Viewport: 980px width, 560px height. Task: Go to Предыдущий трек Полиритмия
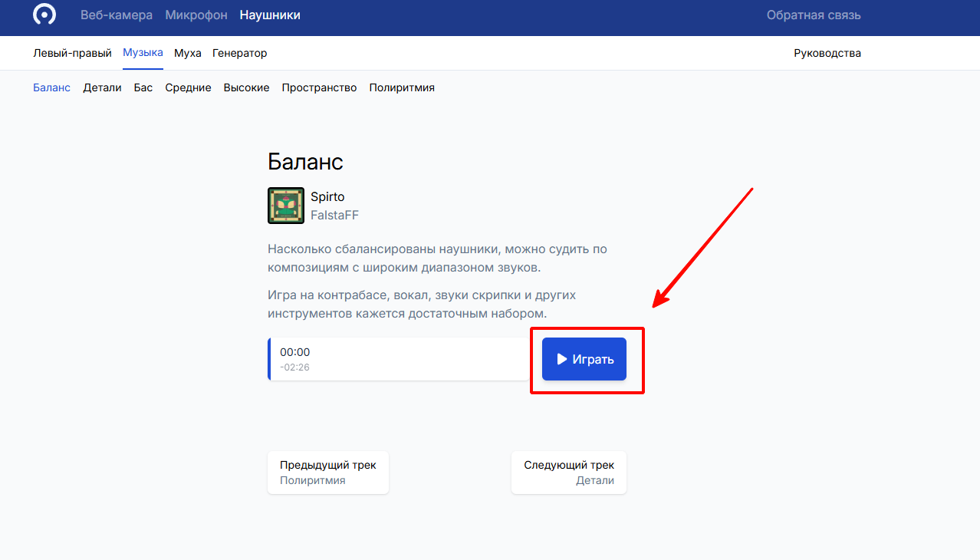(328, 473)
